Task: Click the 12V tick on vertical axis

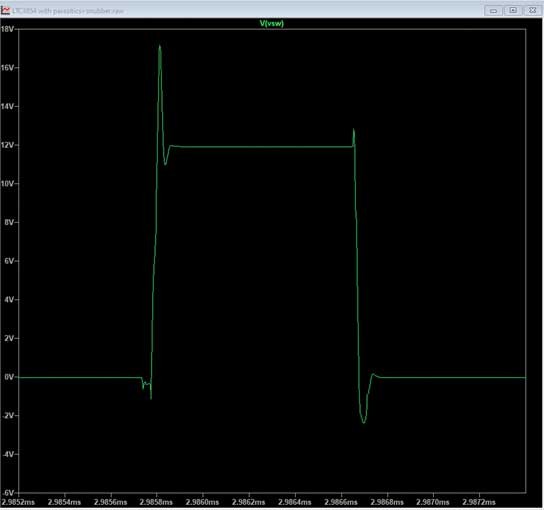Action: (7, 145)
